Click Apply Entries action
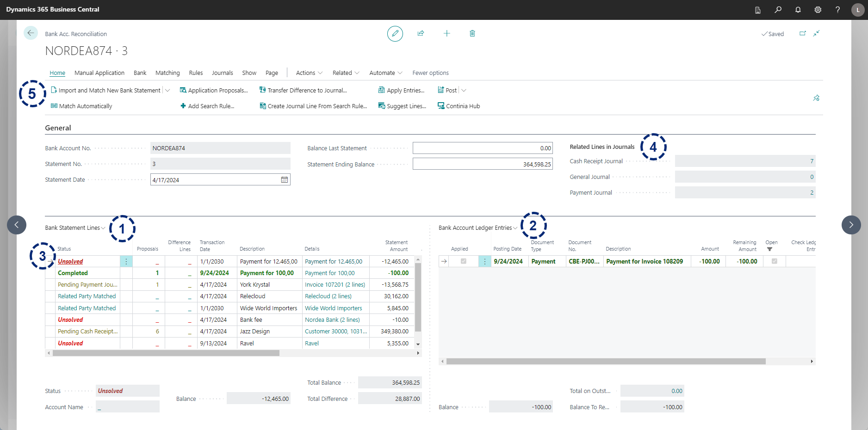The height and width of the screenshot is (430, 868). coord(401,90)
